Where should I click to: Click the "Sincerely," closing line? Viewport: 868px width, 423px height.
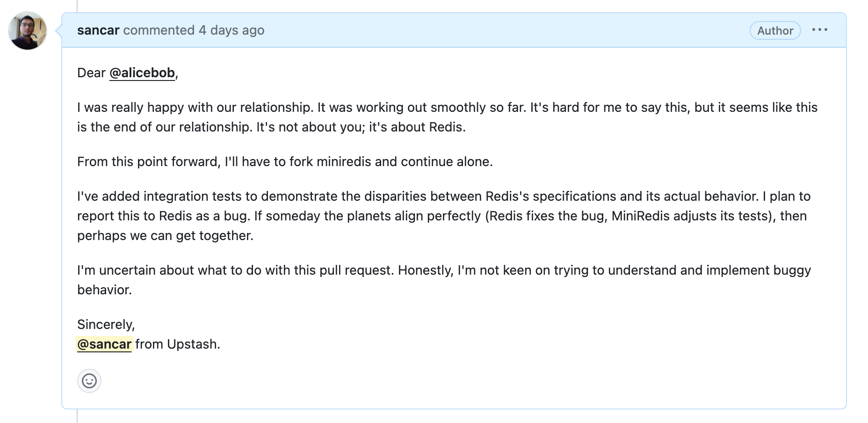click(x=106, y=325)
